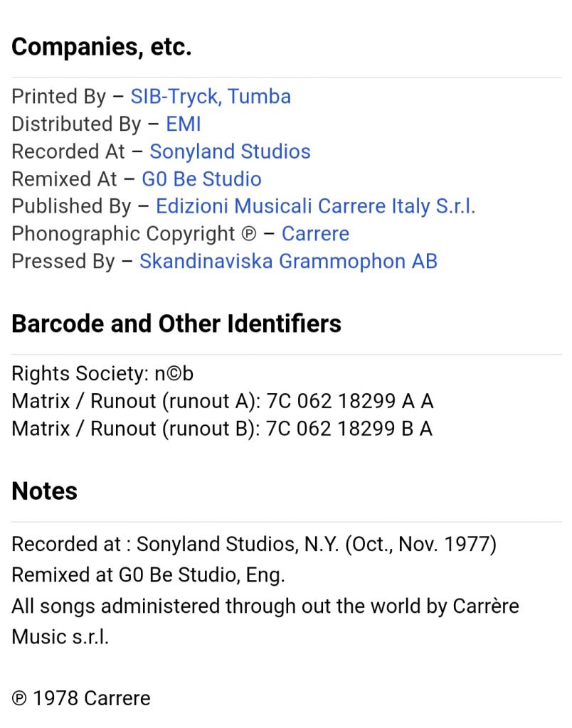Open the EMI distributor link
The image size is (572, 728).
point(184,124)
